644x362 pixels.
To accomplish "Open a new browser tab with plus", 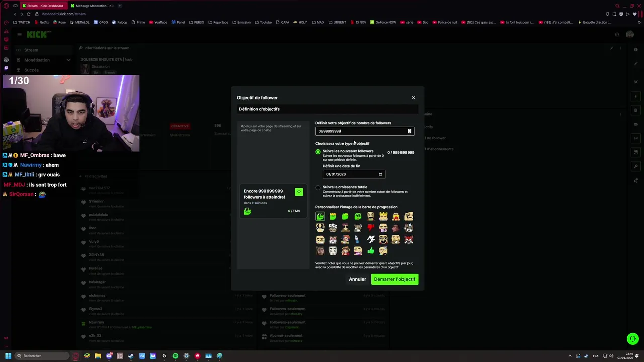I will tap(120, 6).
